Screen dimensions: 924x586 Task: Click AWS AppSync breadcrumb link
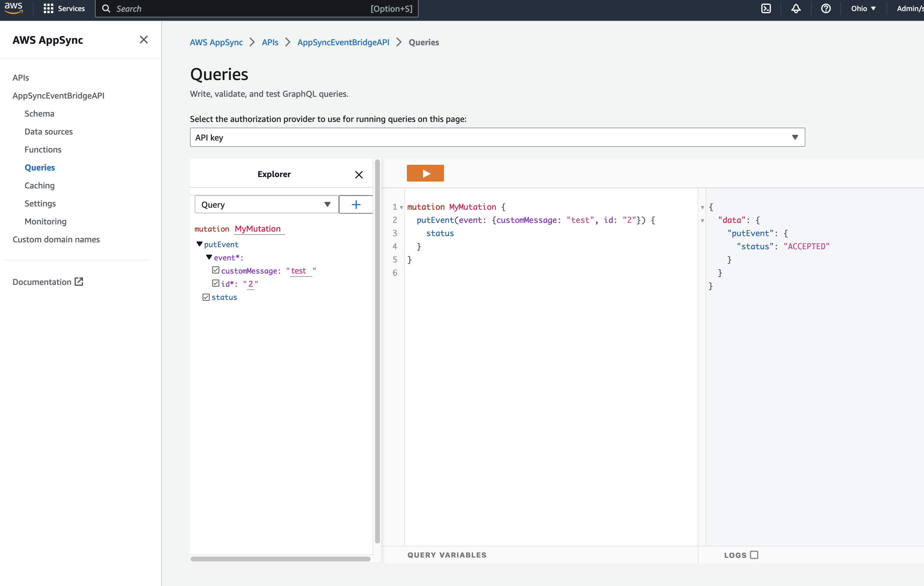(x=216, y=42)
